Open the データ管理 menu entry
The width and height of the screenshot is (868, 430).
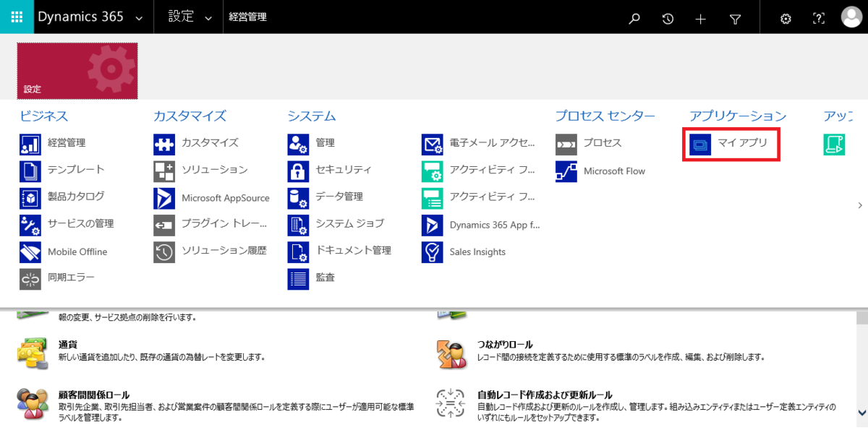click(x=339, y=197)
